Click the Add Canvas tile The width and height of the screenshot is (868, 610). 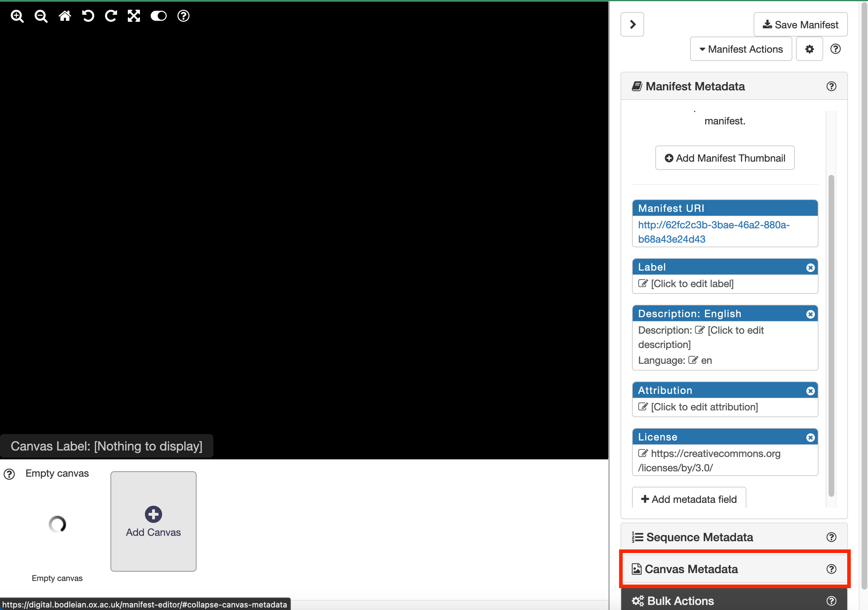(153, 521)
